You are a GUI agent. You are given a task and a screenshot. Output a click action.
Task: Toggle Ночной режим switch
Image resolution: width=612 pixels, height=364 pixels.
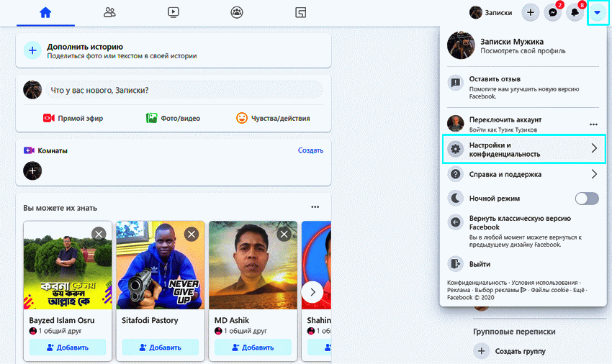point(587,199)
